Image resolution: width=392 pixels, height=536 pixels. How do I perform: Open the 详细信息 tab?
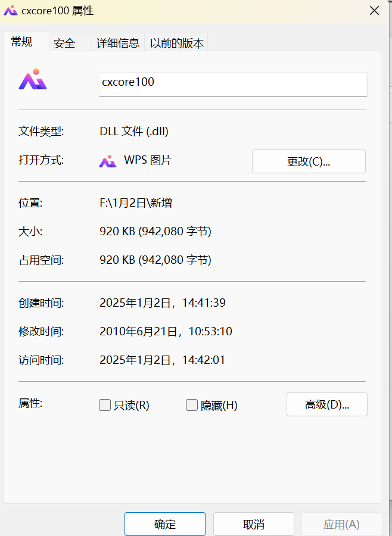(x=117, y=42)
